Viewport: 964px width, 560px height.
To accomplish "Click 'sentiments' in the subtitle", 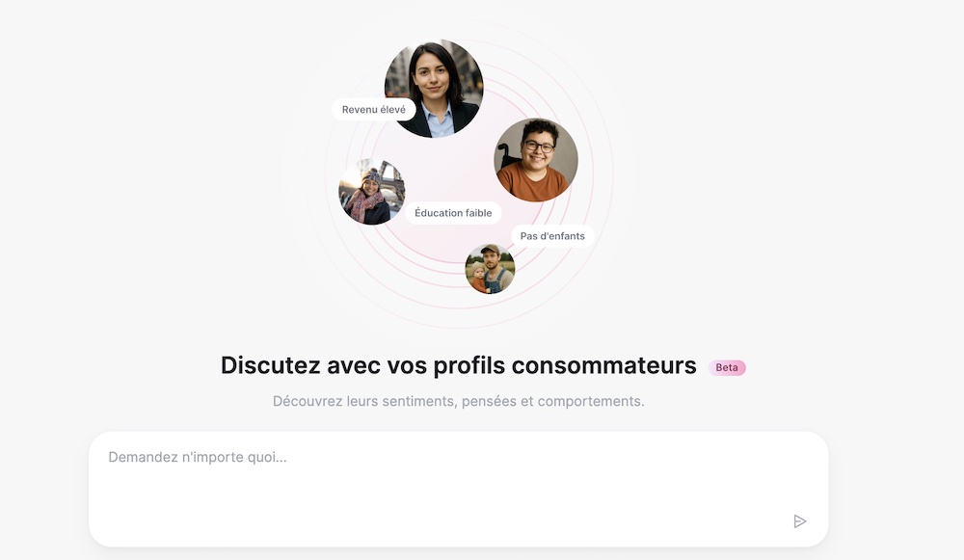I will 418,401.
